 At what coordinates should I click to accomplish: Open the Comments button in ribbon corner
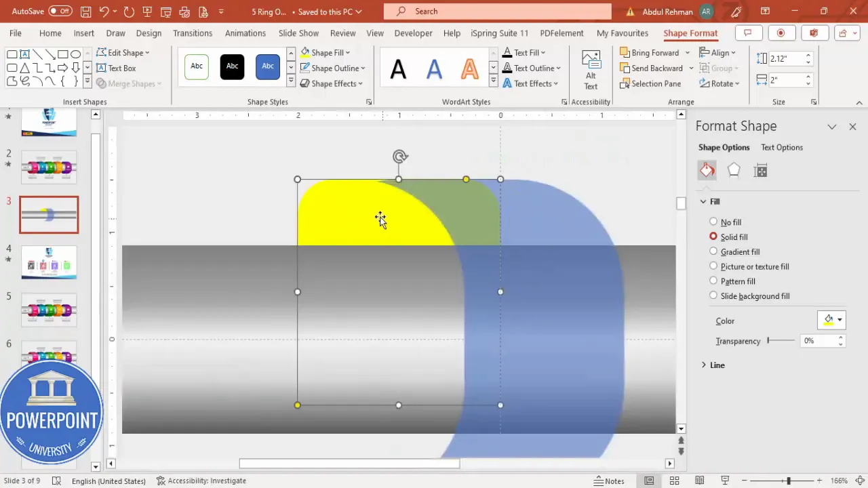pos(748,33)
